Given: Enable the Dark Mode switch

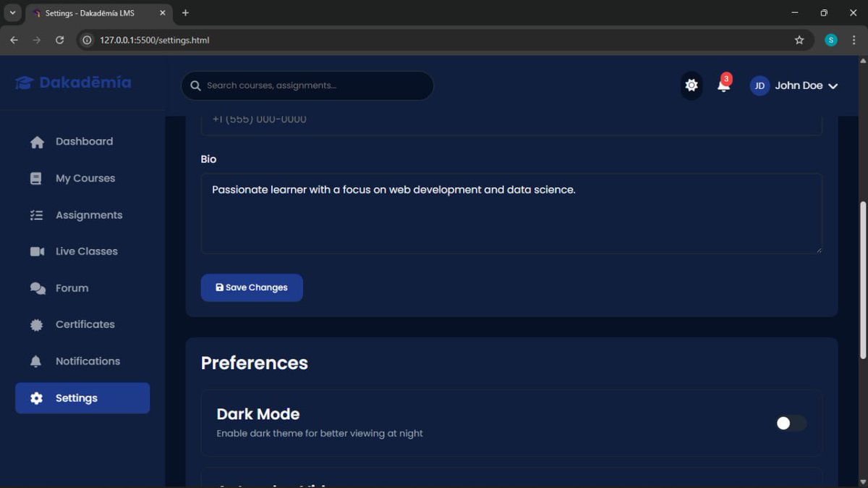Looking at the screenshot, I should pos(791,424).
